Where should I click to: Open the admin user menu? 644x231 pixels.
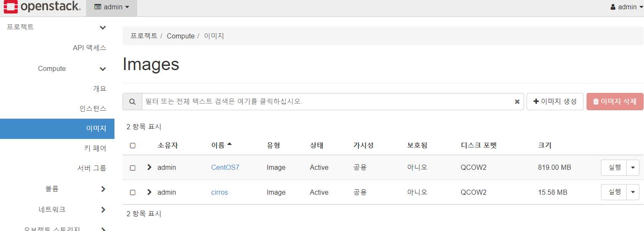click(627, 7)
